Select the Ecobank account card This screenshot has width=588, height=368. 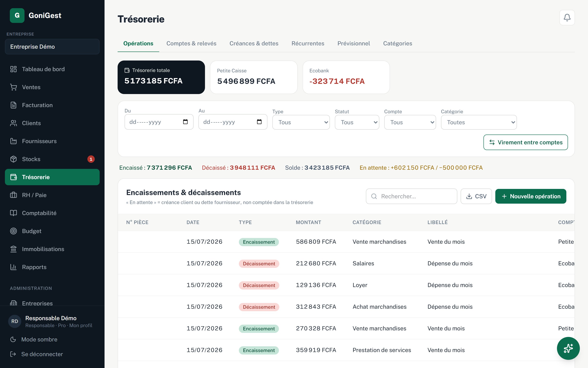coord(346,77)
